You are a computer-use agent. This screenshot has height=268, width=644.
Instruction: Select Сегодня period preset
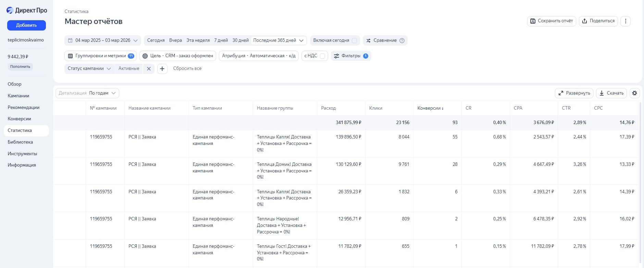(156, 40)
